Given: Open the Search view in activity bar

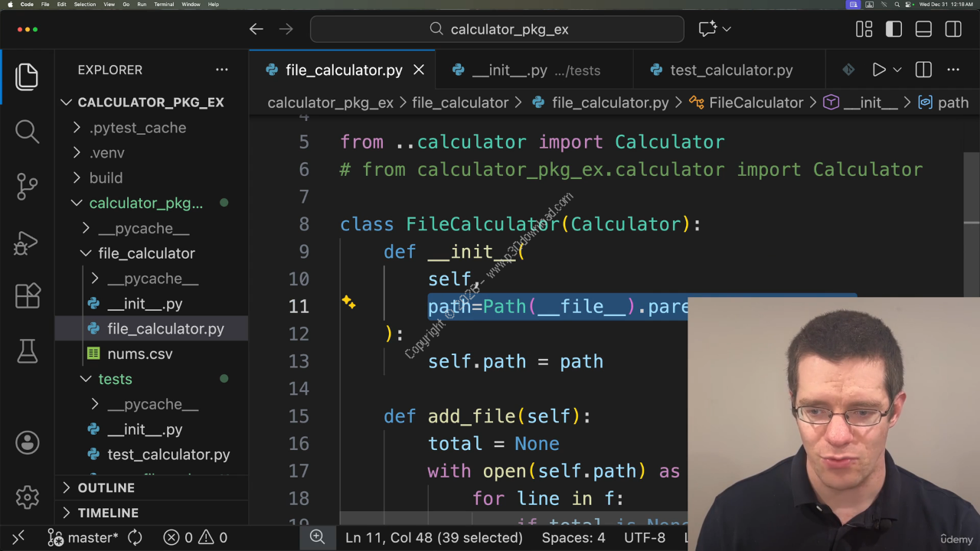Looking at the screenshot, I should 27,131.
